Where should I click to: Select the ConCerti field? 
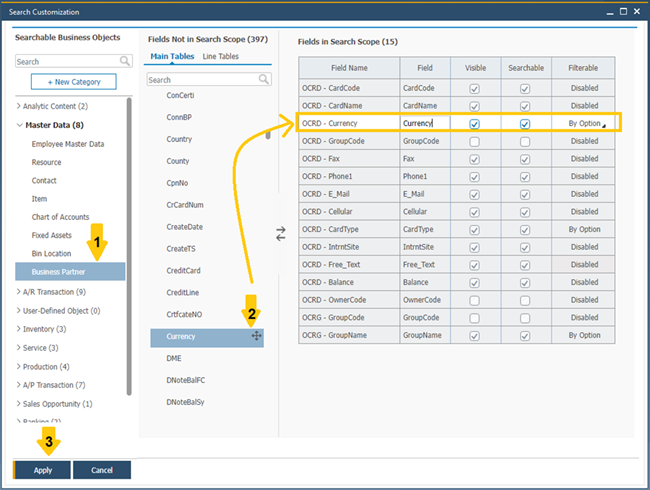[180, 95]
